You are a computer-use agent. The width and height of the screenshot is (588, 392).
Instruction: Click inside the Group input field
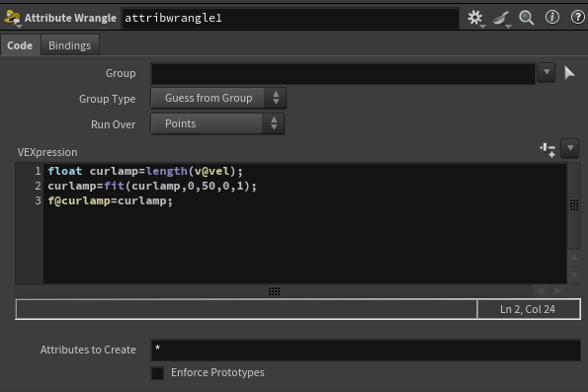click(343, 73)
